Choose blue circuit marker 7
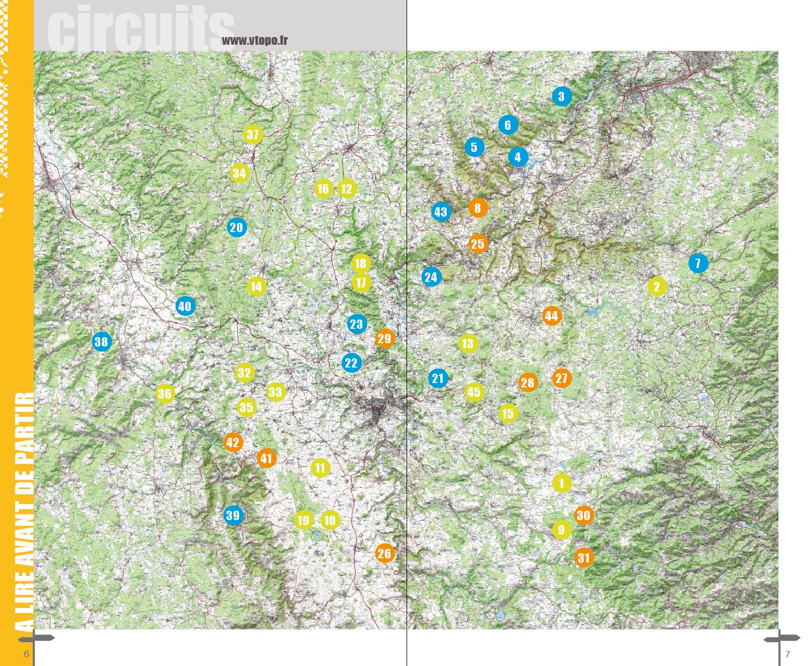Screen dimensions: 812x666 click(x=698, y=264)
